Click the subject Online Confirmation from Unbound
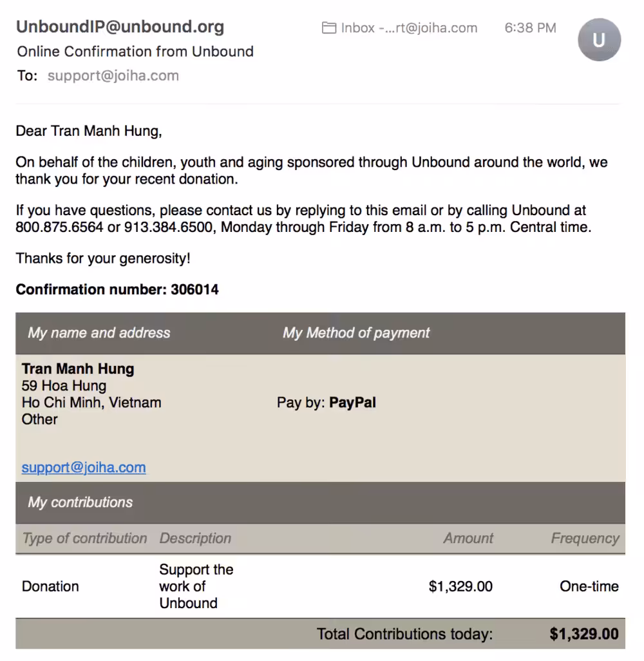 click(135, 52)
